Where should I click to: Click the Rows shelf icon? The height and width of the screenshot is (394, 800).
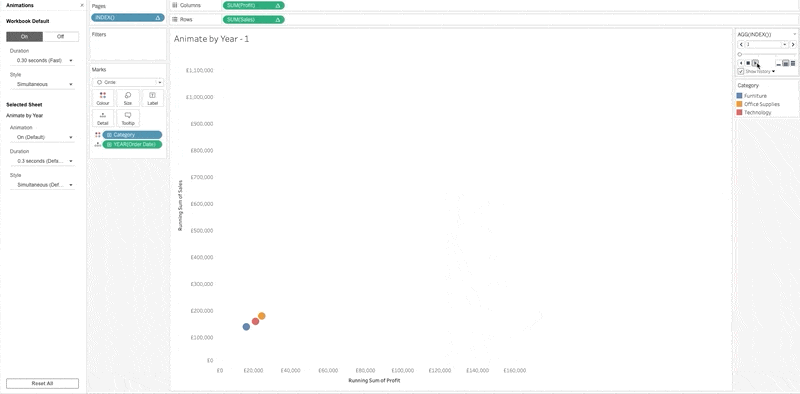(x=174, y=19)
